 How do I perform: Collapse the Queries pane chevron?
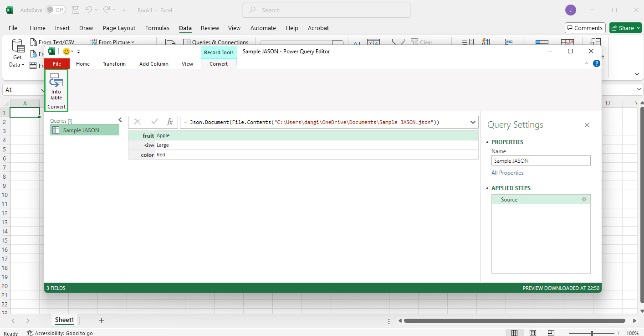pyautogui.click(x=120, y=120)
